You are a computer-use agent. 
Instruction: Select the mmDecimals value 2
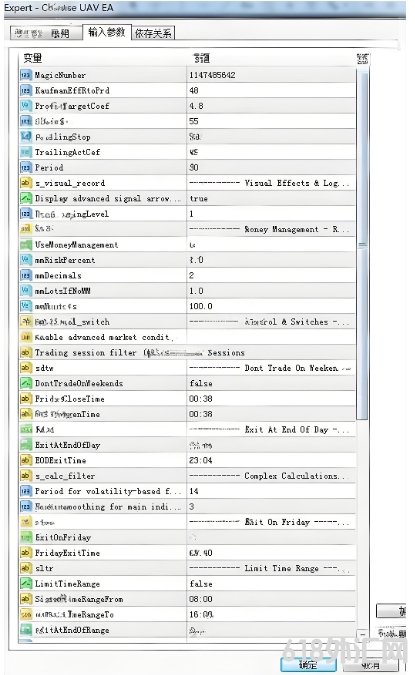click(x=192, y=276)
